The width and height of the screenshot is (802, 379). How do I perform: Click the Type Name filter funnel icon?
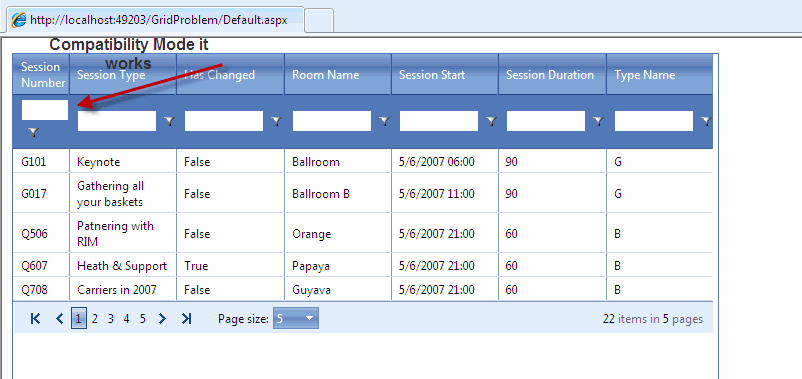pos(706,121)
